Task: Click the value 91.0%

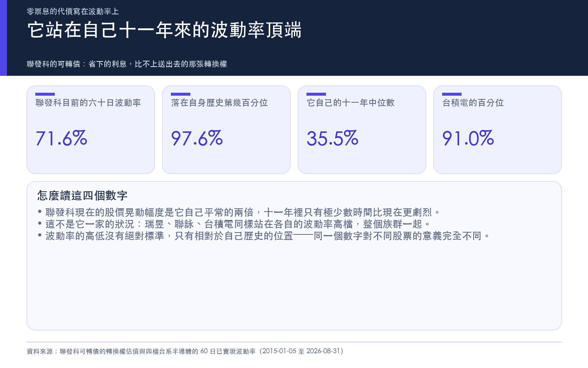Action: click(x=468, y=138)
